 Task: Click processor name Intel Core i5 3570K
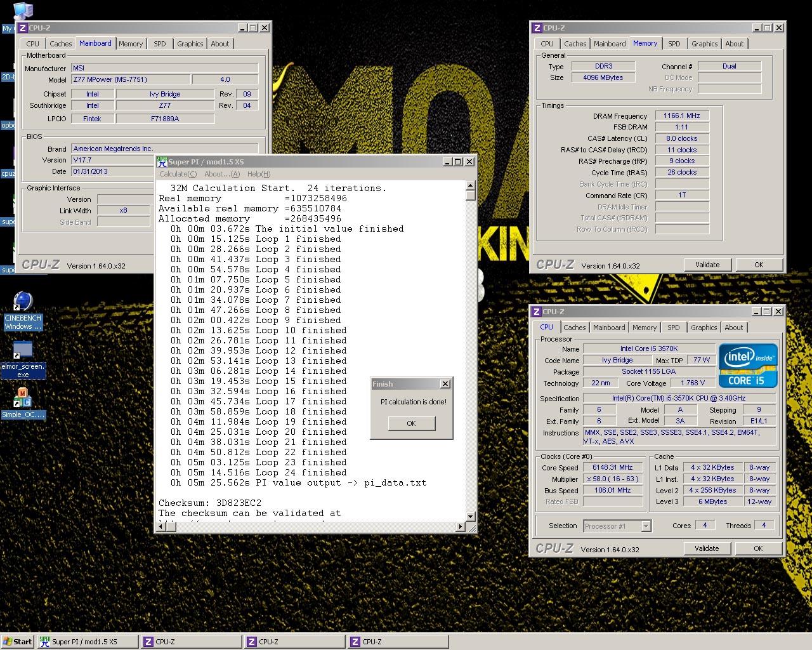click(649, 348)
